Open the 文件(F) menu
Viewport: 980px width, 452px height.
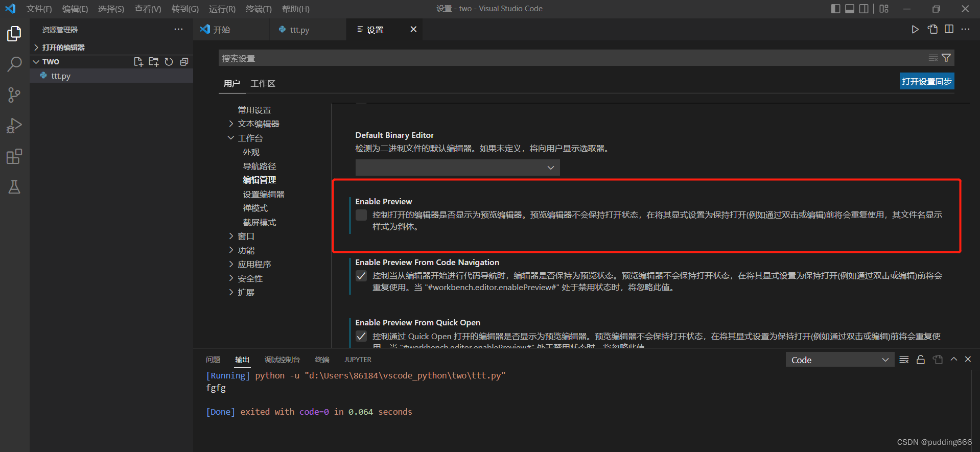(x=39, y=9)
